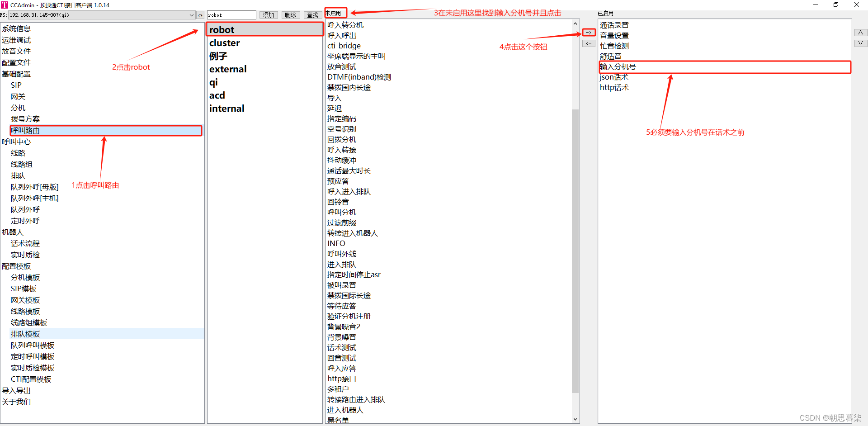Screen dimensions: 868x426
Task: Open 线路组 under 呼叫中心
Action: [22, 165]
